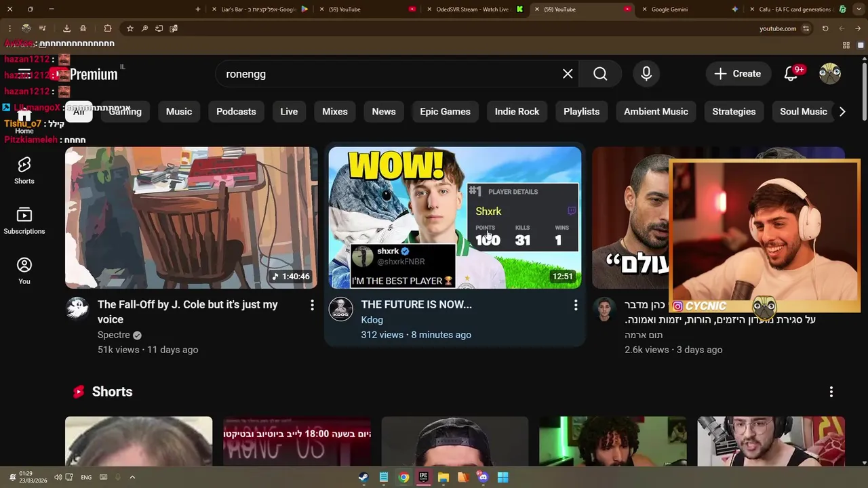This screenshot has width=868, height=488.
Task: Show hidden system tray icons
Action: 132,477
